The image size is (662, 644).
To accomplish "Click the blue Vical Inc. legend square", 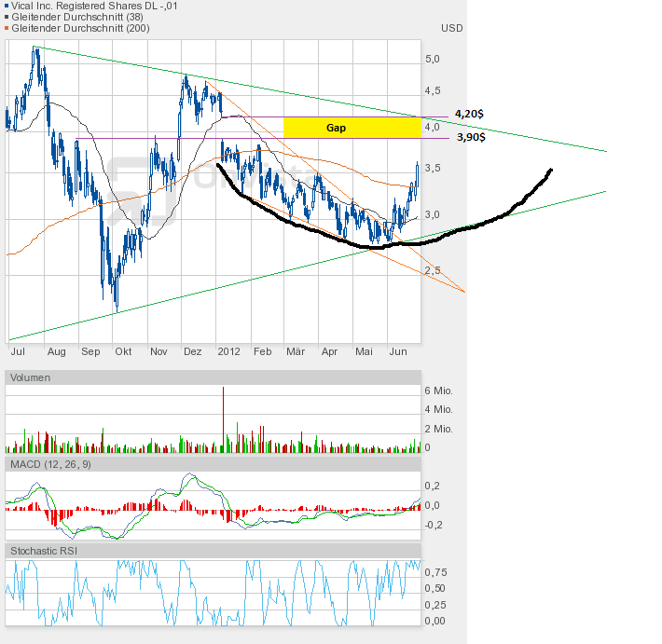I will click(7, 6).
